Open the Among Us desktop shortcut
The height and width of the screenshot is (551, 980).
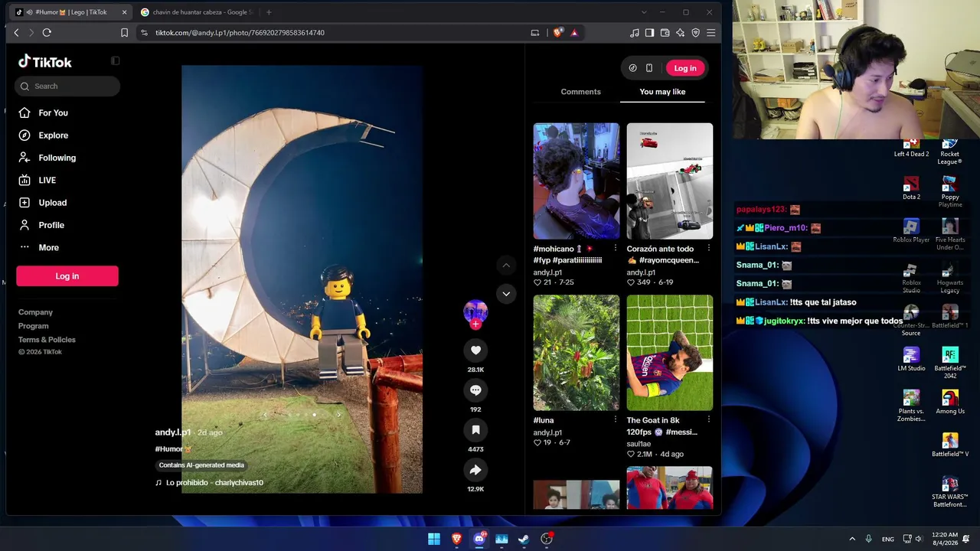click(950, 402)
